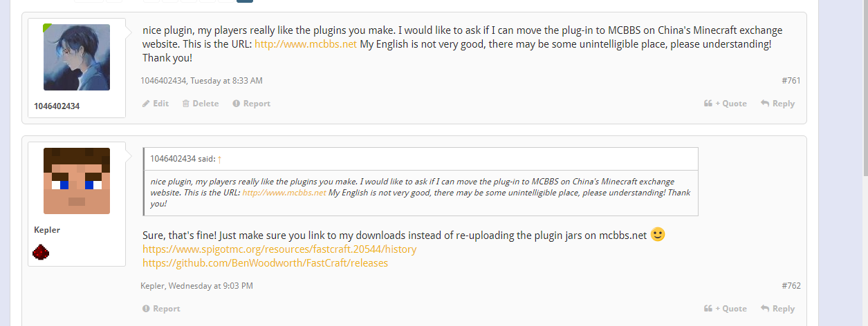The image size is (868, 326).
Task: Reply to post #761
Action: [x=778, y=104]
